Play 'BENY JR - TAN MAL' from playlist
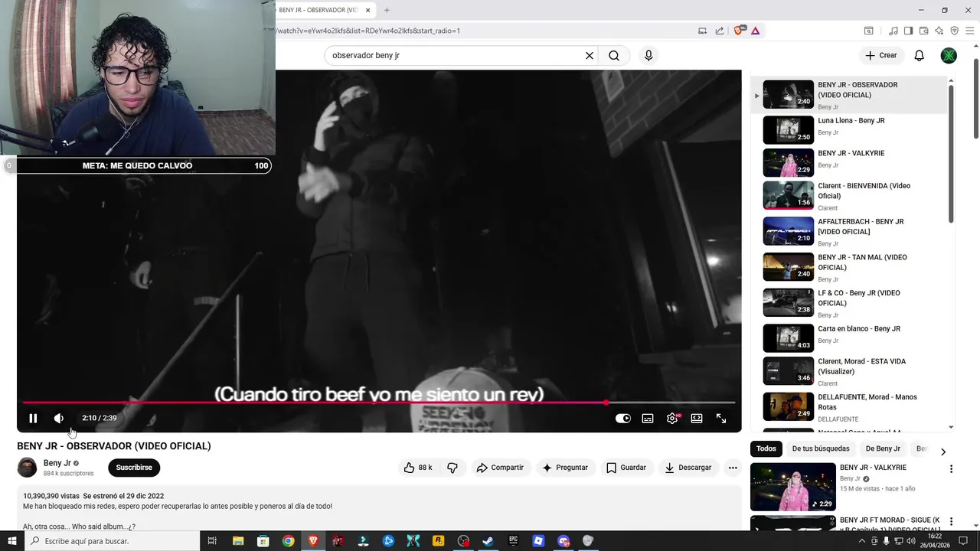The width and height of the screenshot is (980, 551). [848, 268]
